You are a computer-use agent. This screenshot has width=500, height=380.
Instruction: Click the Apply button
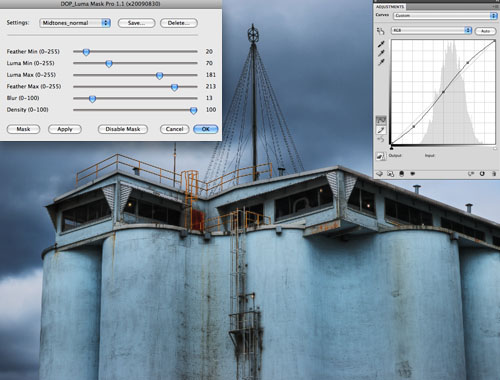(x=65, y=129)
